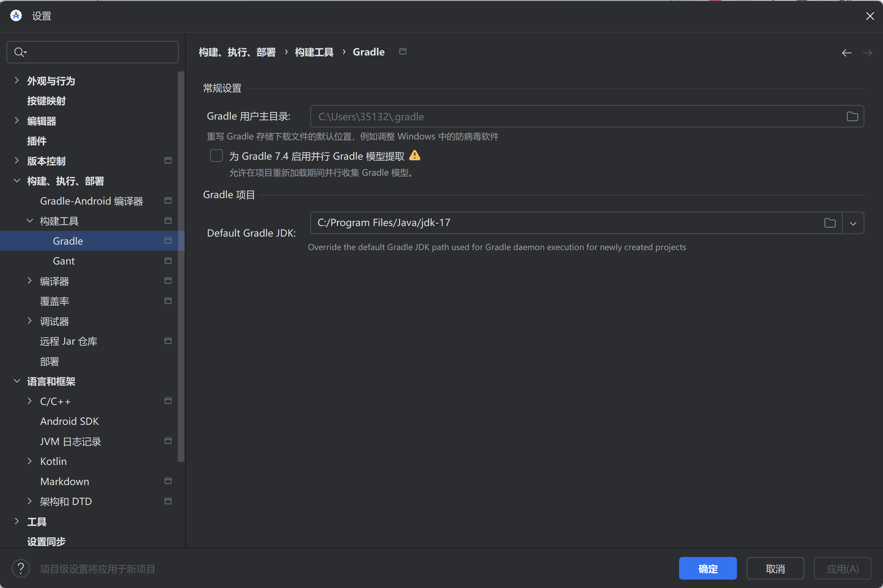Open Android SDK settings page
Image resolution: width=883 pixels, height=588 pixels.
click(x=69, y=421)
